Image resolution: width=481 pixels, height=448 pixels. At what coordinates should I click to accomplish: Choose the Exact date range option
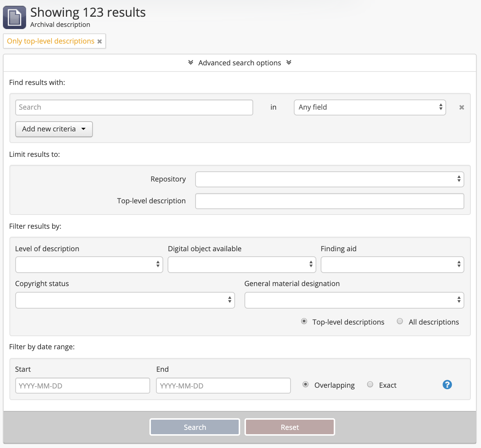(370, 384)
